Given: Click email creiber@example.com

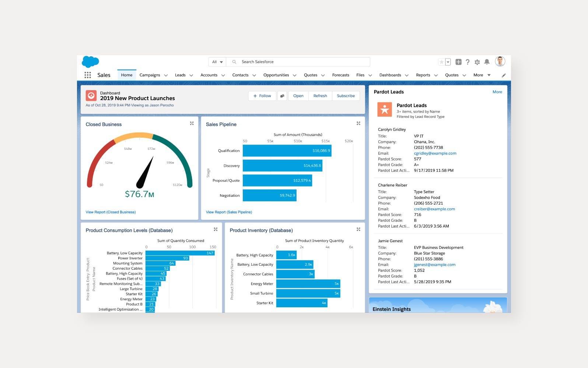Looking at the screenshot, I should (x=434, y=209).
